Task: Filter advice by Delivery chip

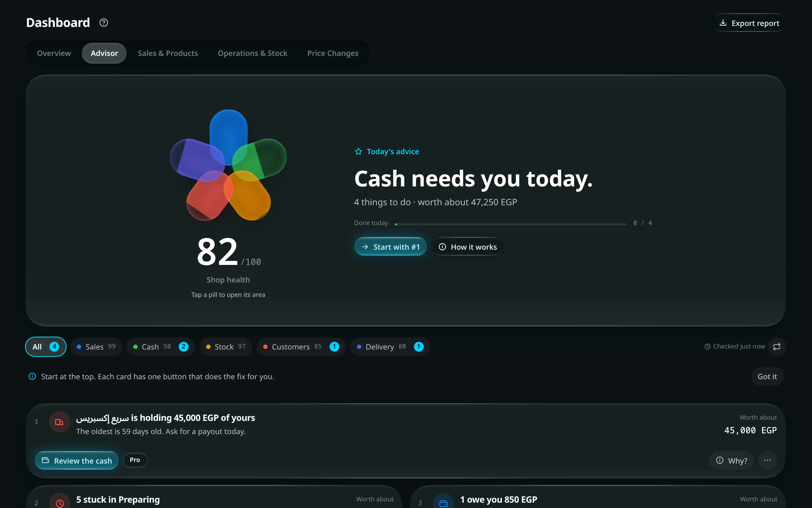Action: coord(390,346)
